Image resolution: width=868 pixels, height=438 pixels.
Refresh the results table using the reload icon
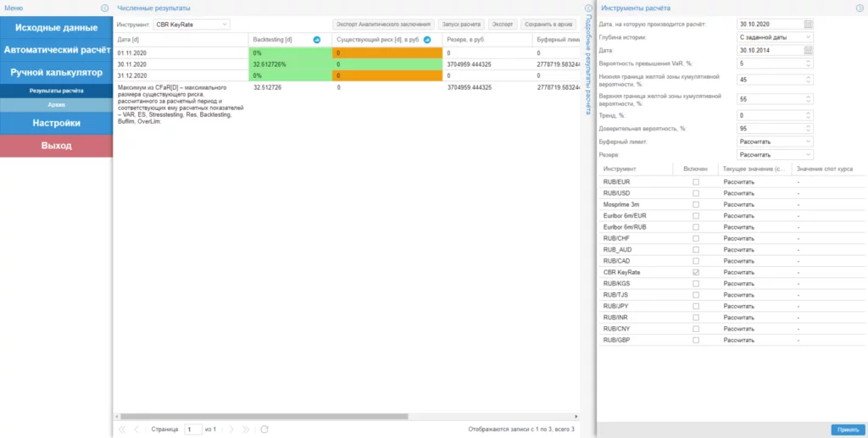tap(264, 430)
